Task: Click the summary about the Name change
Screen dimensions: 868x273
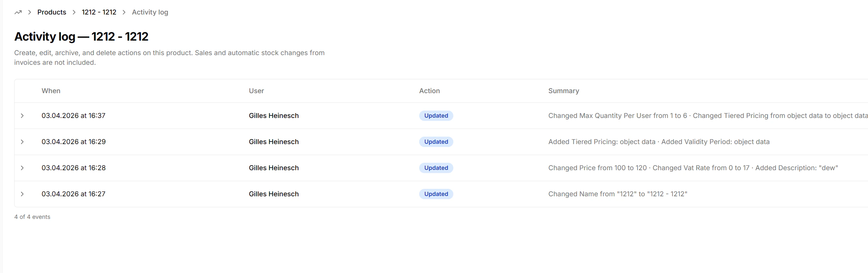Action: 617,194
